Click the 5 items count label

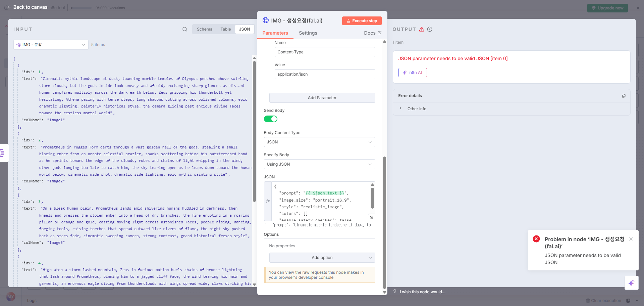(x=98, y=45)
